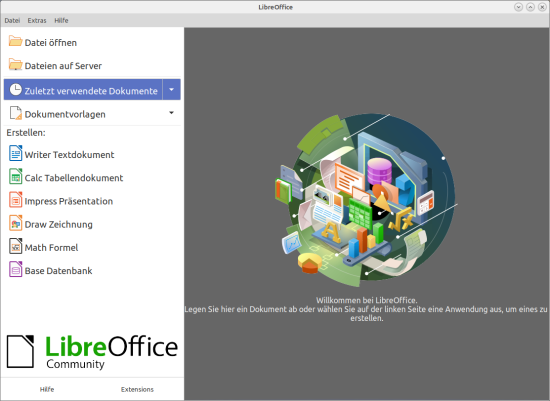Click the Impress Präsentation icon
The width and height of the screenshot is (550, 401).
15,200
